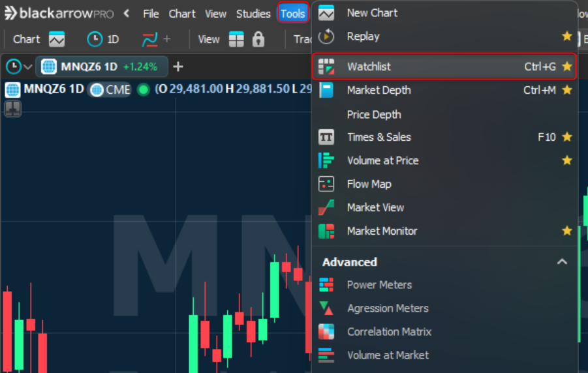This screenshot has width=588, height=373.
Task: Click the icon below the MNQZ6 symbol
Action: (x=13, y=109)
